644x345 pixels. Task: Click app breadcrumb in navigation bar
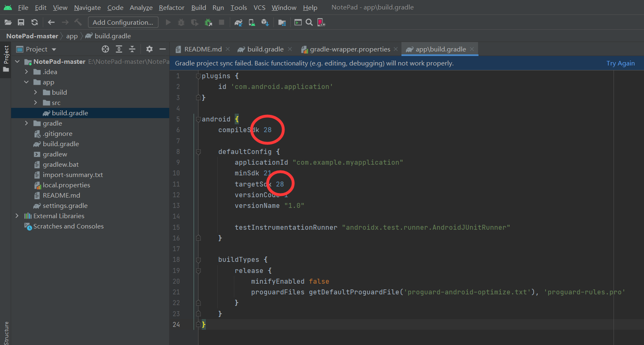pyautogui.click(x=72, y=36)
